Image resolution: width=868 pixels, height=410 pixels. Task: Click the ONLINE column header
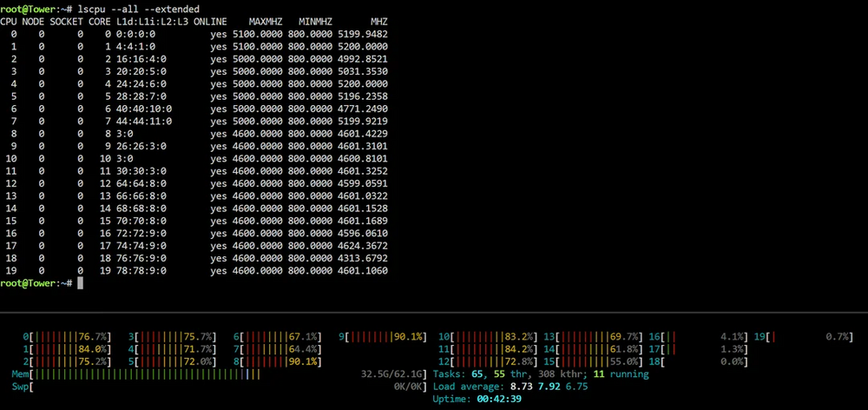pyautogui.click(x=210, y=22)
